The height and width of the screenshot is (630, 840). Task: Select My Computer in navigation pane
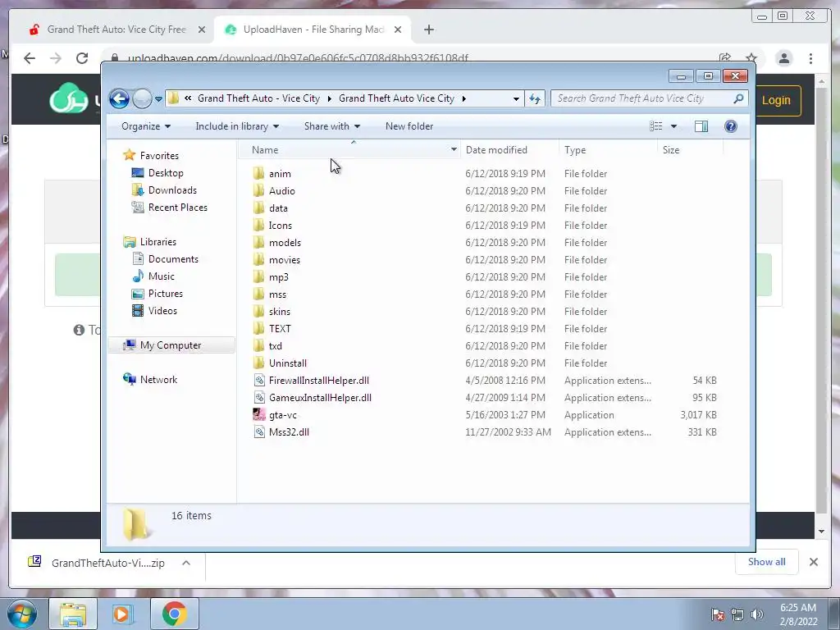pyautogui.click(x=171, y=345)
